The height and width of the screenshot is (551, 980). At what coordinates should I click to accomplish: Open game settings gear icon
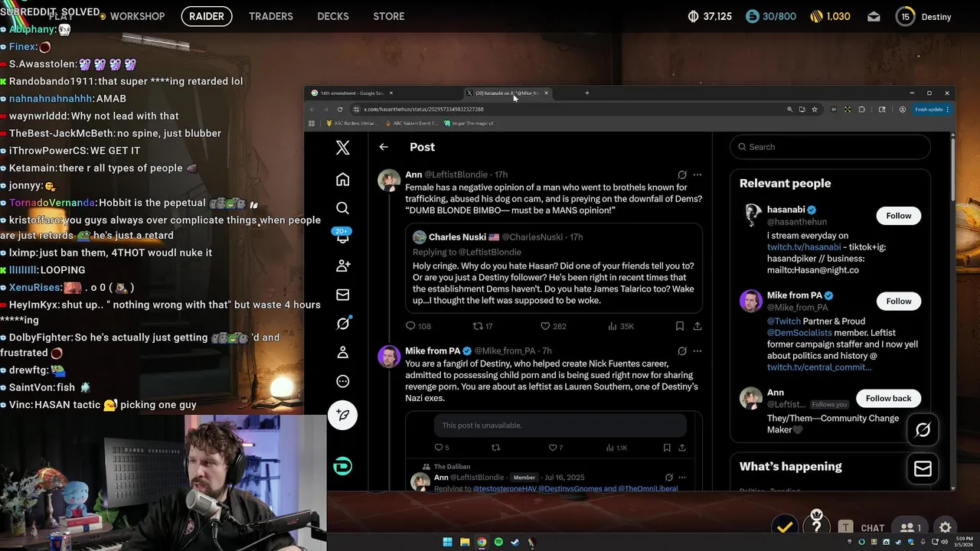[946, 527]
